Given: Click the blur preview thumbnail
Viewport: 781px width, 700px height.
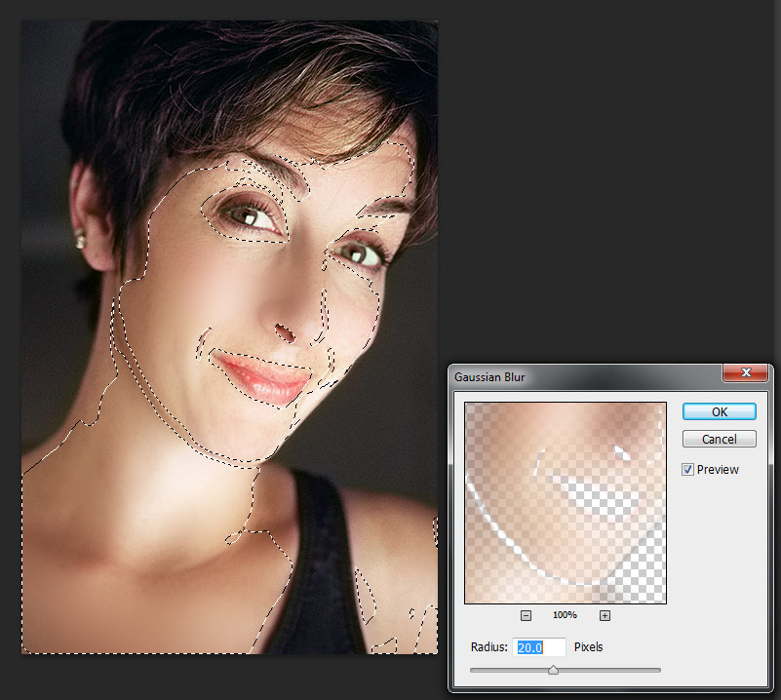Looking at the screenshot, I should [565, 503].
